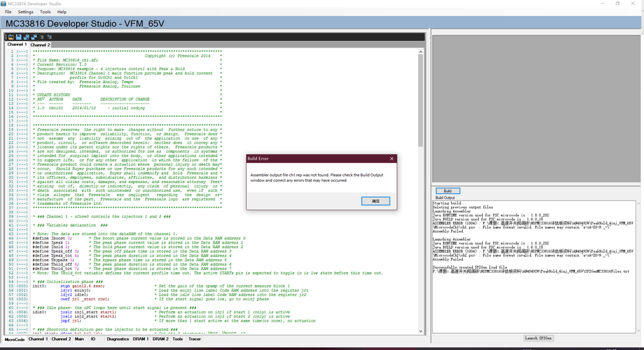Click the Build Error dialog title text
The width and height of the screenshot is (644, 350).
(258, 159)
